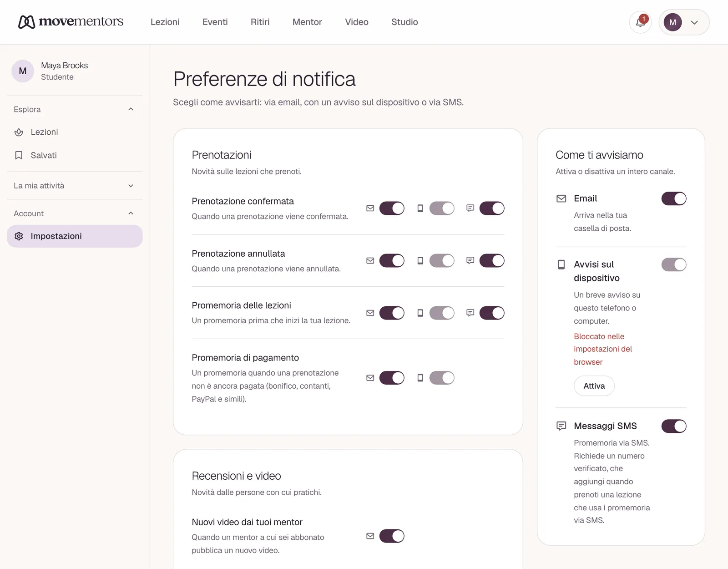
Task: Toggle the Avvisi sul dispositivo channel
Action: tap(674, 264)
